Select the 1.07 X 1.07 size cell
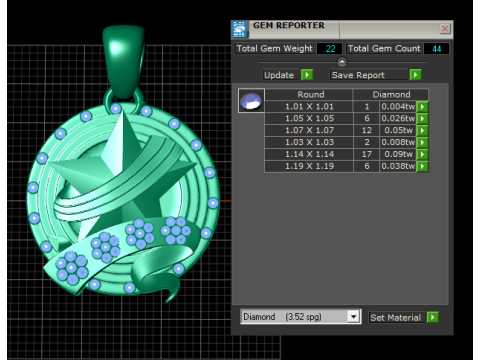The width and height of the screenshot is (480, 360). [x=309, y=130]
